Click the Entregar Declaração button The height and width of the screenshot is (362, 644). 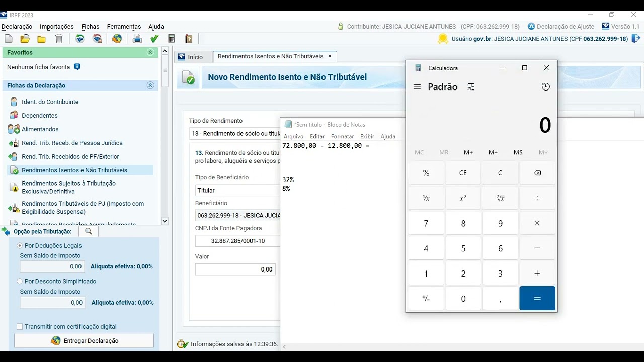coord(84,340)
